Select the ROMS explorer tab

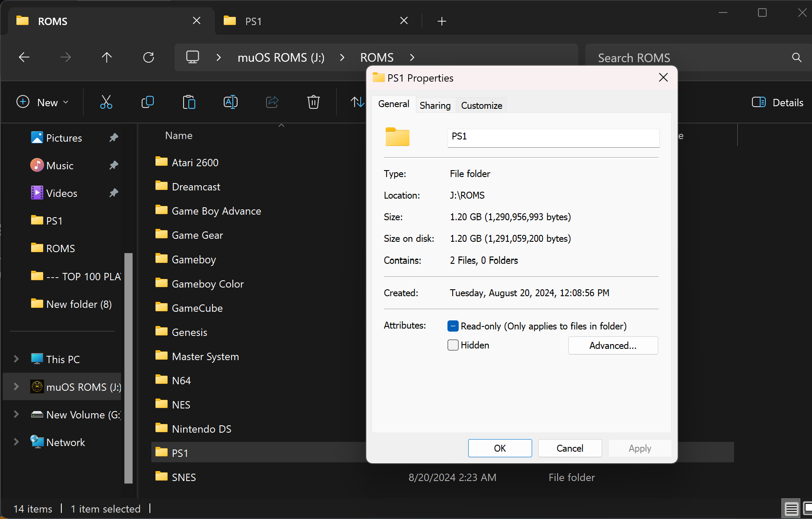(111, 21)
